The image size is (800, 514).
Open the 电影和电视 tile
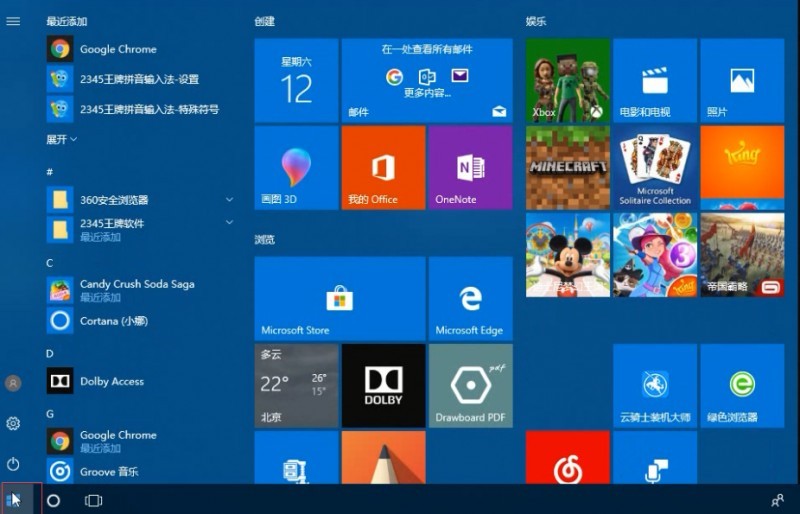pos(655,81)
